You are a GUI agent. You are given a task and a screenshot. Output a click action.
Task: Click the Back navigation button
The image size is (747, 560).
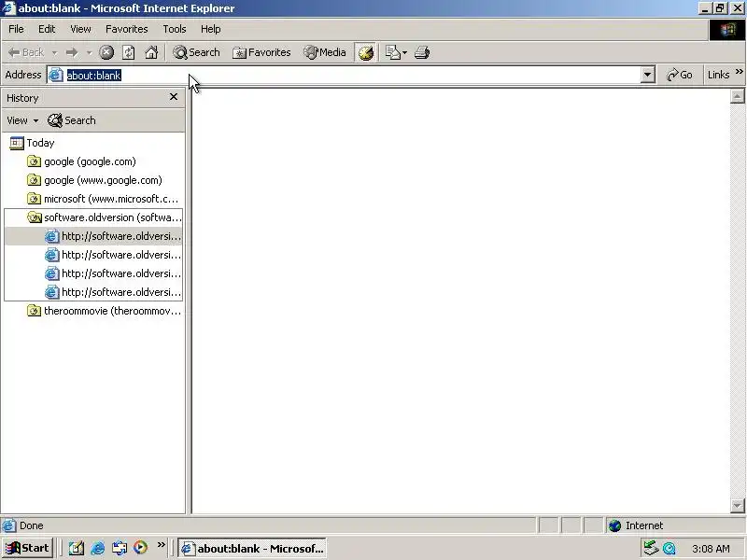26,52
